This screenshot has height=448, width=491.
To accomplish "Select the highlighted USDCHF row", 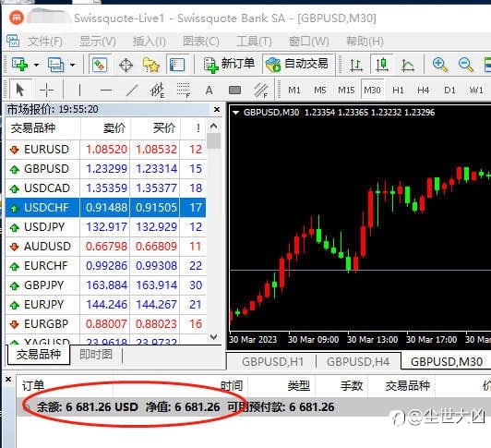I will coord(105,208).
